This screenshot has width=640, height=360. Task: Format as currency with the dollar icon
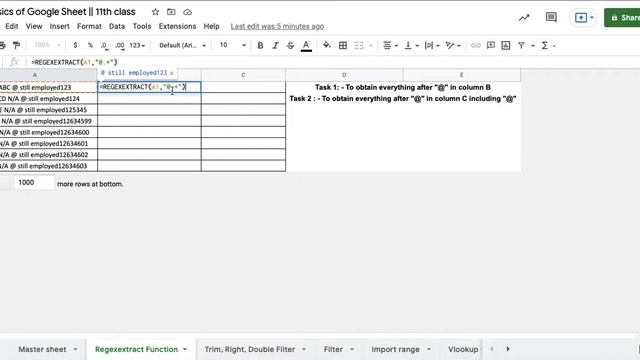click(x=75, y=45)
